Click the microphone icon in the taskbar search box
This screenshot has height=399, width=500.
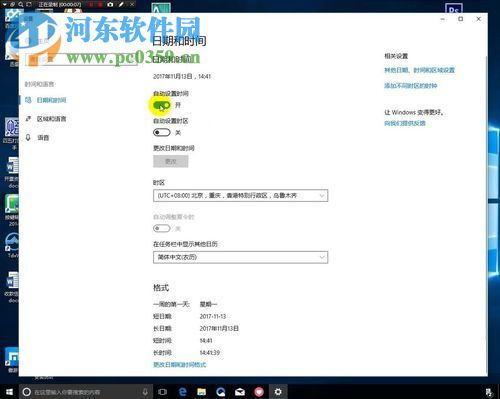click(x=145, y=392)
